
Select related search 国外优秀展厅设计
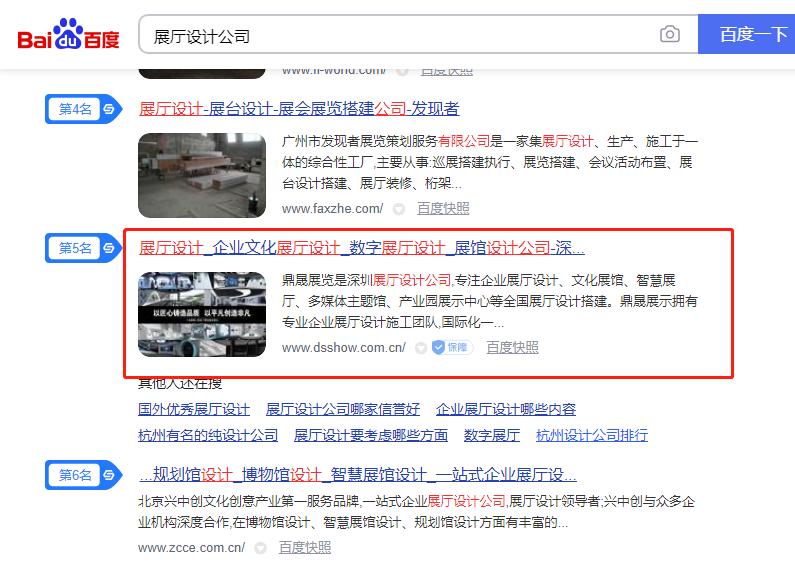coord(194,409)
